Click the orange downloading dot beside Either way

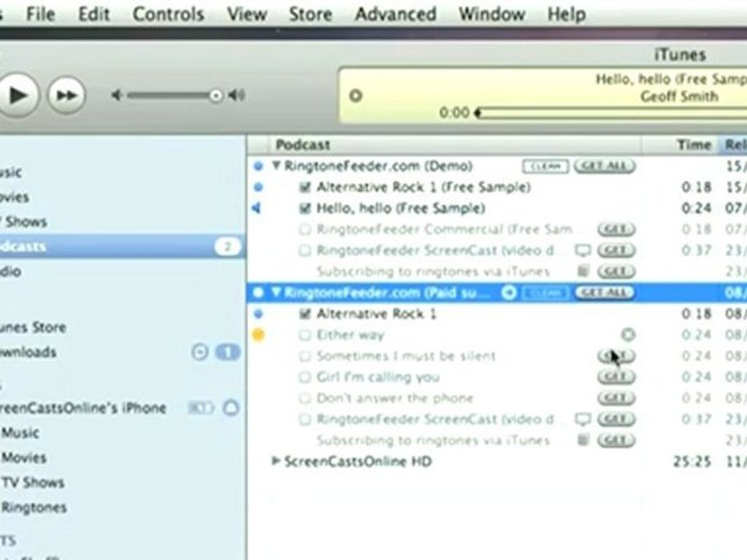pyautogui.click(x=258, y=334)
